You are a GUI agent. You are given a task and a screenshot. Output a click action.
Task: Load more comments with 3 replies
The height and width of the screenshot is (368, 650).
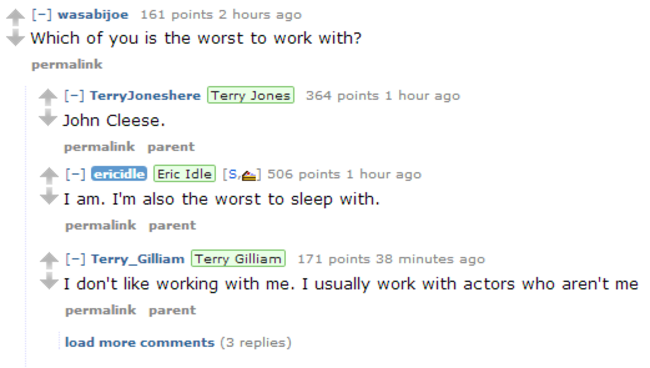pyautogui.click(x=140, y=343)
